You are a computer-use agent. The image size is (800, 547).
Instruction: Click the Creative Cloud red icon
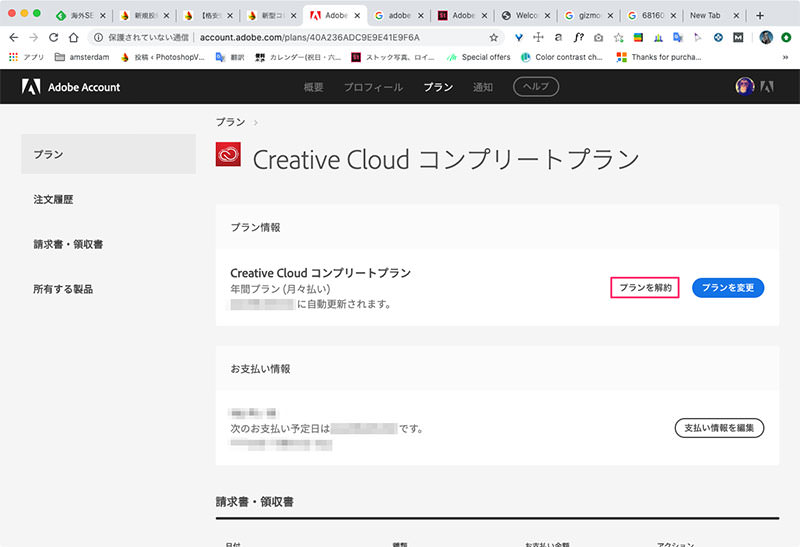(x=228, y=155)
